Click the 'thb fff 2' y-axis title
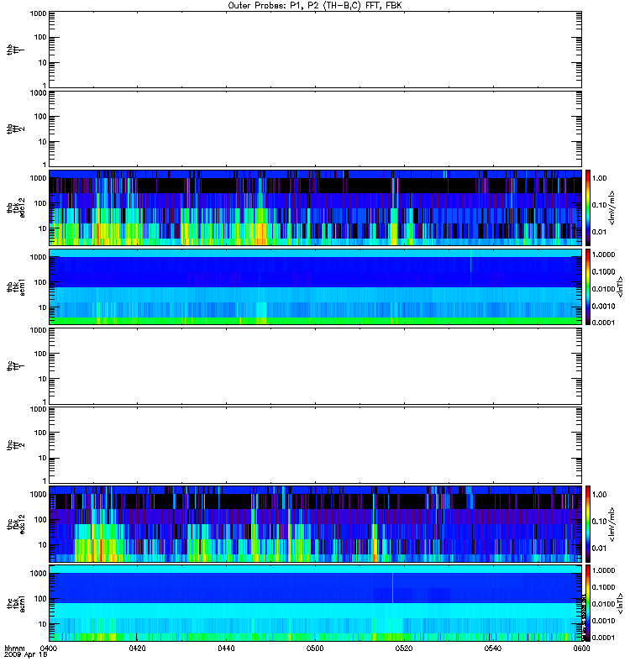Image resolution: width=630 pixels, height=672 pixels. pyautogui.click(x=15, y=129)
